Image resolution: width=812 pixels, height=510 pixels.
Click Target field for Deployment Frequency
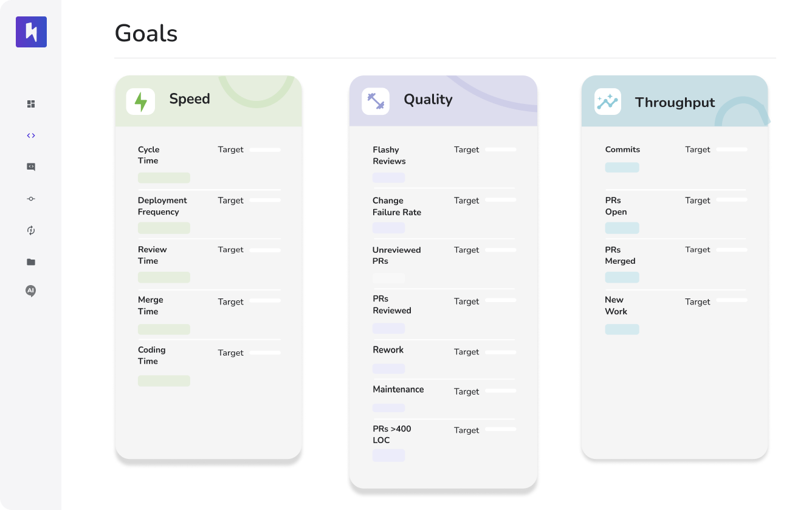click(x=265, y=200)
